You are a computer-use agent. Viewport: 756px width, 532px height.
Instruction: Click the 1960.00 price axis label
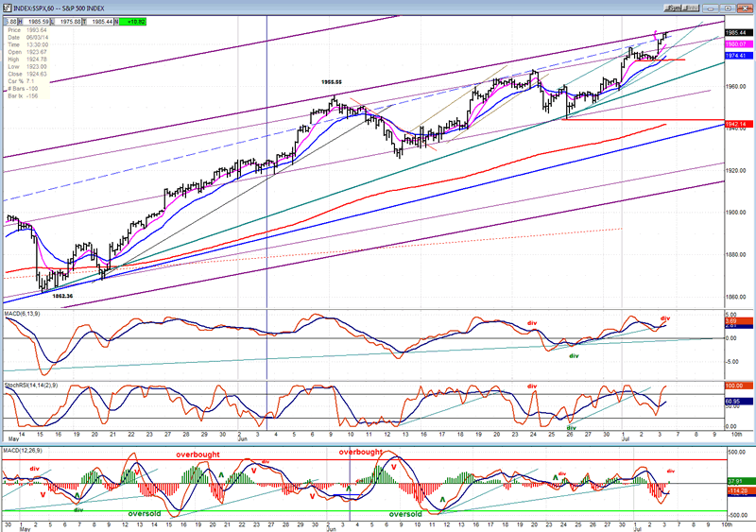[736, 87]
